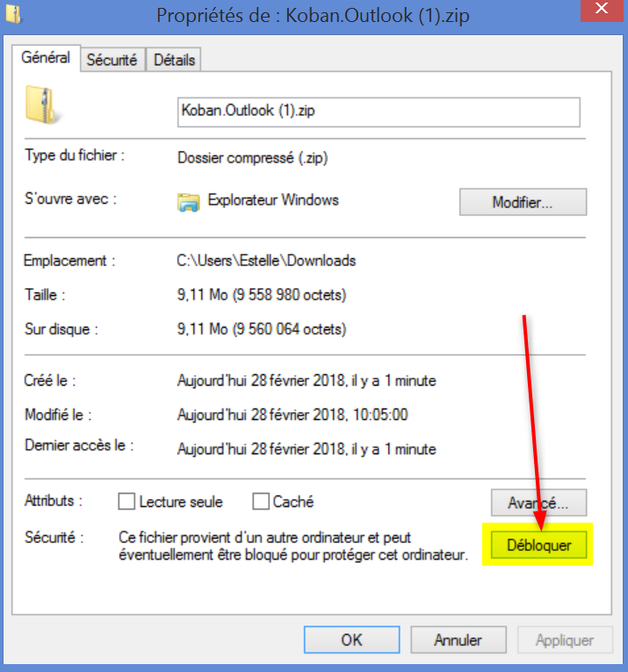
Task: Click the Appliquer button
Action: tap(565, 639)
